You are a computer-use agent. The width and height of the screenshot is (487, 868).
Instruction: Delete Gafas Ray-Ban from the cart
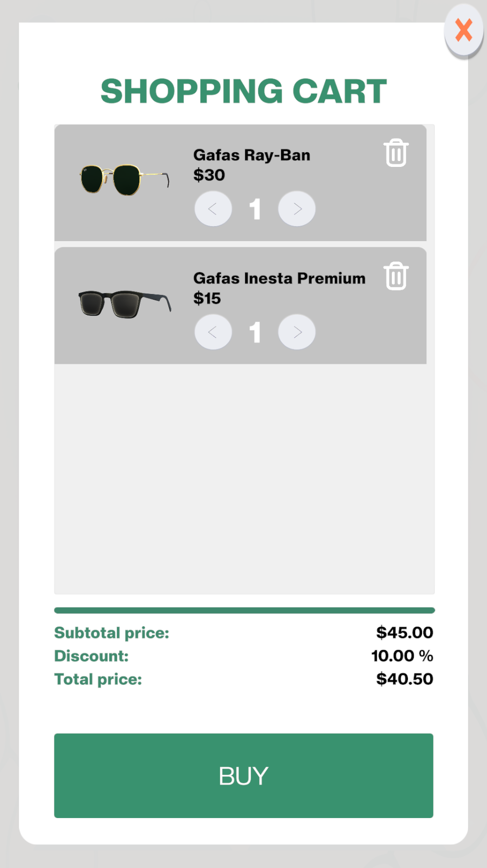tap(396, 153)
